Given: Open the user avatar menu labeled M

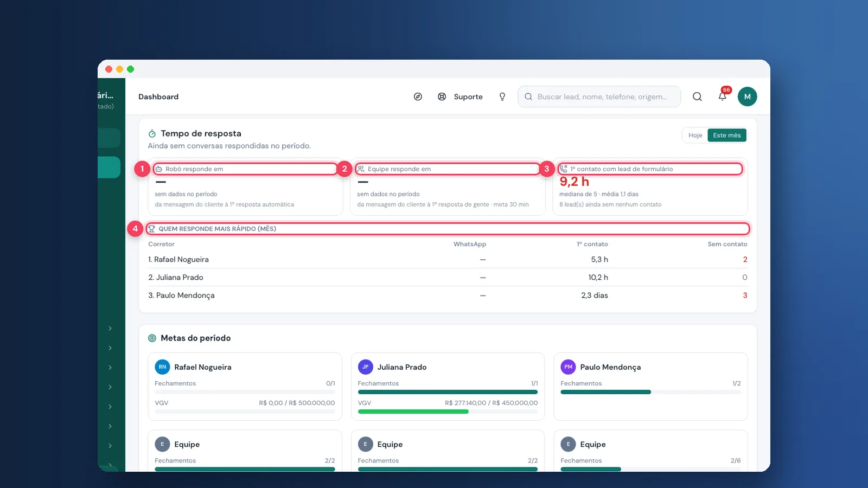Looking at the screenshot, I should coord(747,97).
